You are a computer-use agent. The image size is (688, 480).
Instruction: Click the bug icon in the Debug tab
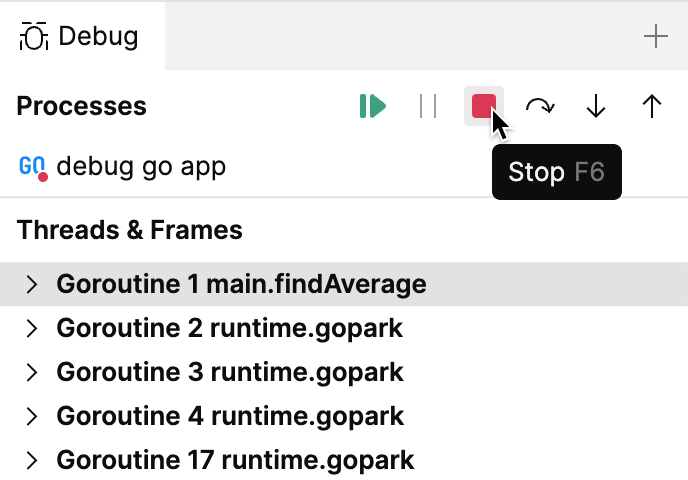coord(34,37)
